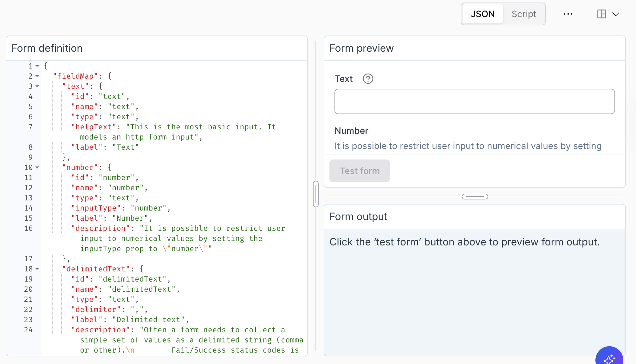Viewport: 636px width, 364px height.
Task: Click the Form output panel heading
Action: coord(358,217)
